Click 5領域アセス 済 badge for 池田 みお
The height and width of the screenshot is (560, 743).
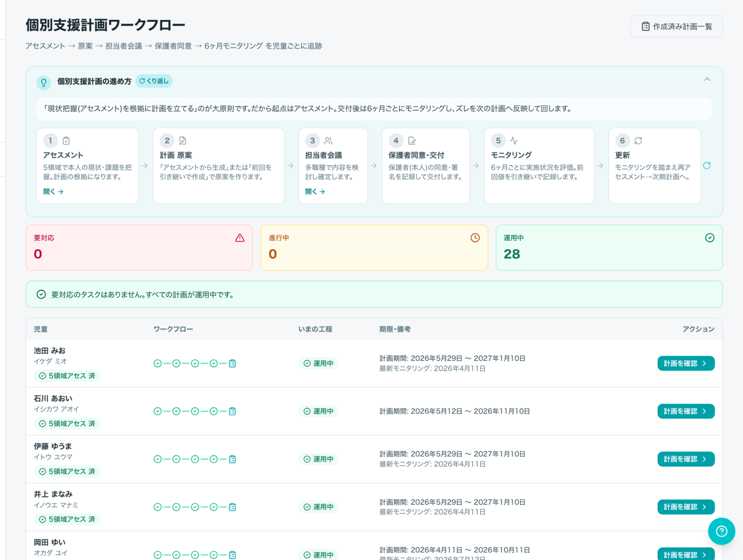point(67,376)
